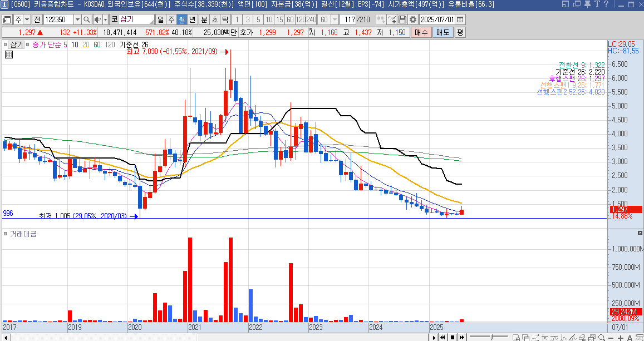Select the 틱 (tick) period button
Image resolution: width=644 pixels, height=341 pixels.
(x=225, y=19)
